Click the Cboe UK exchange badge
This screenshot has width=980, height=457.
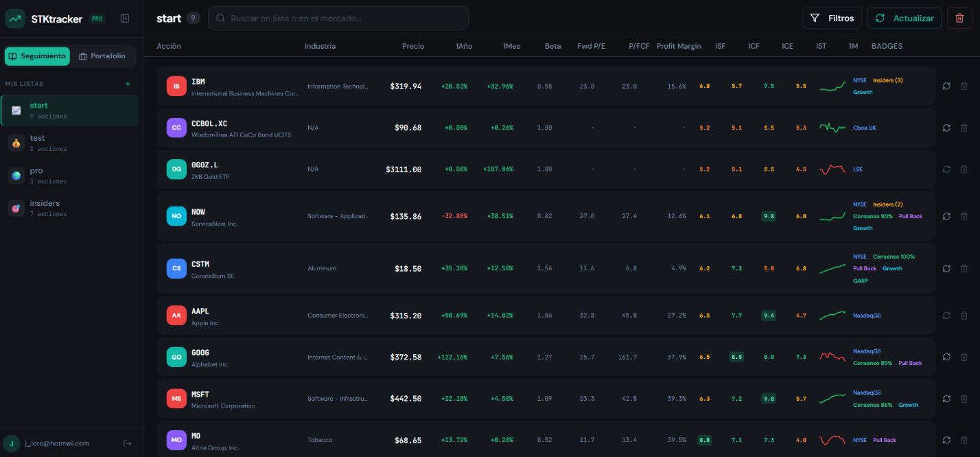864,128
